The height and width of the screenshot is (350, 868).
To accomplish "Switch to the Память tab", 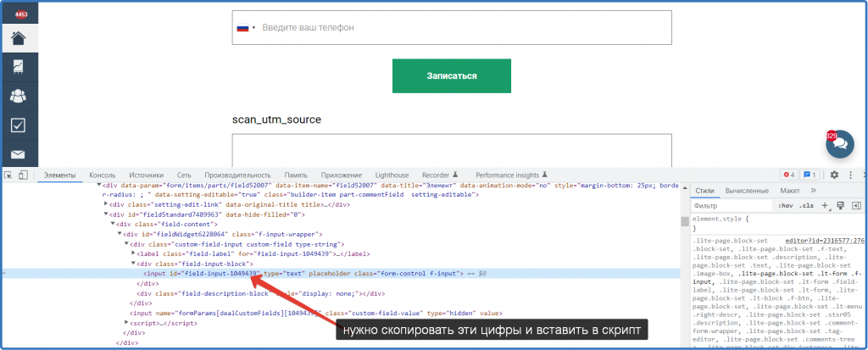I will [x=296, y=175].
